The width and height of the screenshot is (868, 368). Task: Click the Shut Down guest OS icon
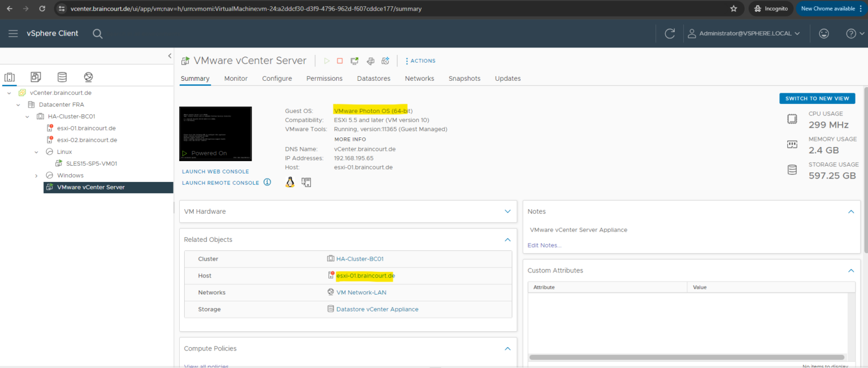coord(340,60)
